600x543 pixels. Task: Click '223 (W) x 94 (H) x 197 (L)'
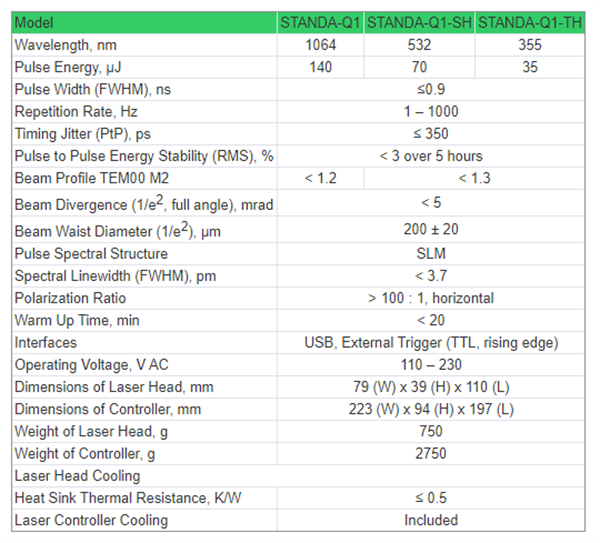(x=431, y=409)
